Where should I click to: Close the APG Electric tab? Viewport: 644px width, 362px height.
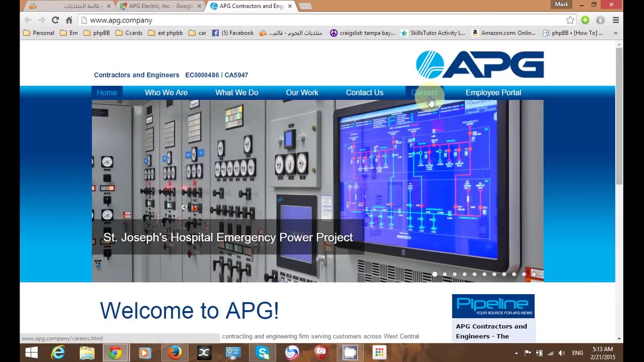point(199,6)
